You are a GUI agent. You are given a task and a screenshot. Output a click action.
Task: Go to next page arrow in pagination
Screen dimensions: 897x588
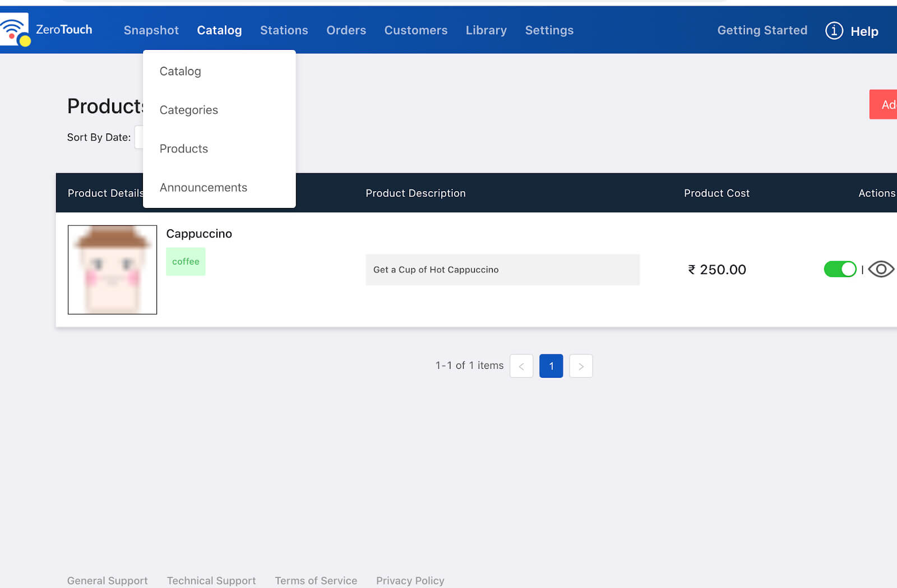tap(581, 366)
